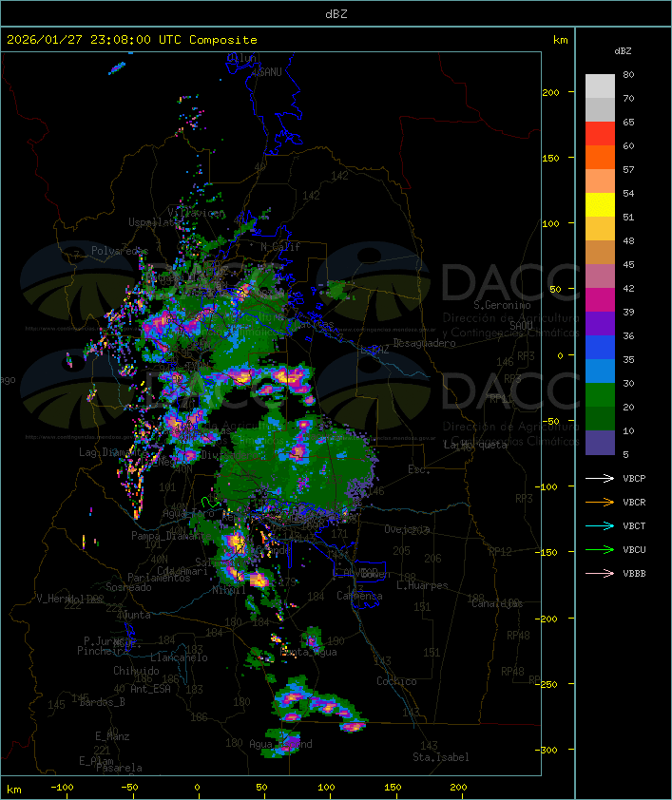Click the white VBCP arrow icon

click(600, 478)
